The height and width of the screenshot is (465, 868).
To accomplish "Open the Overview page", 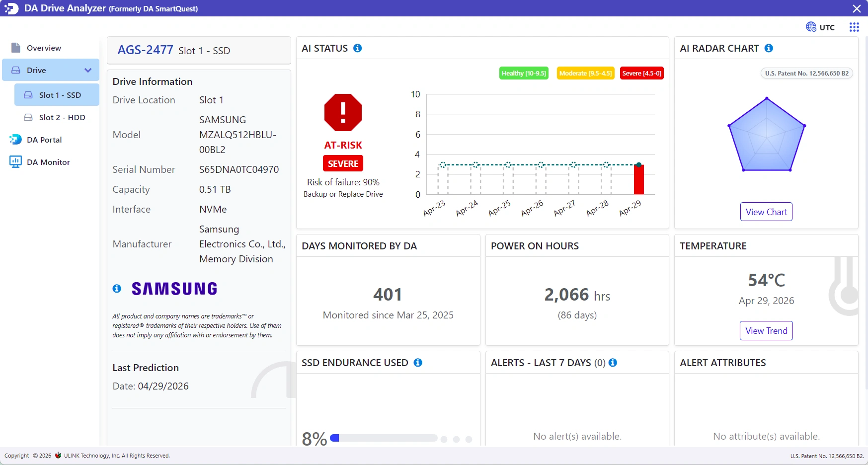I will click(x=51, y=48).
